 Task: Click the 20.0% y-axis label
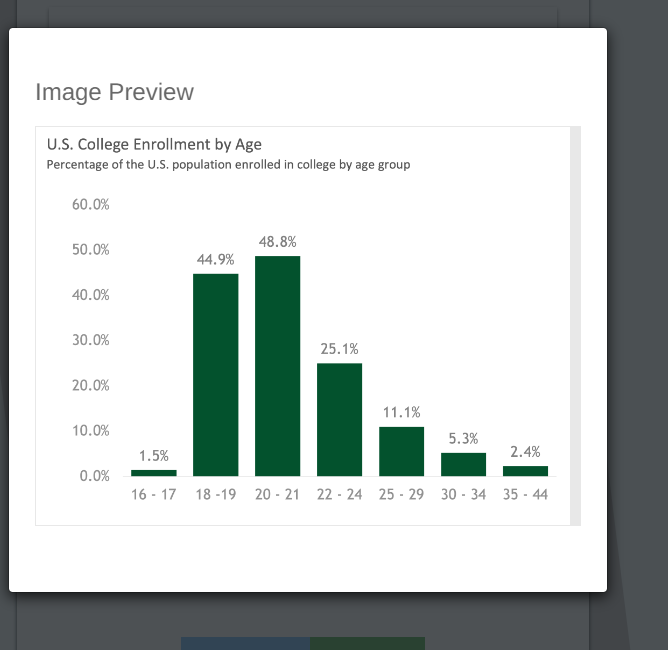click(x=91, y=385)
